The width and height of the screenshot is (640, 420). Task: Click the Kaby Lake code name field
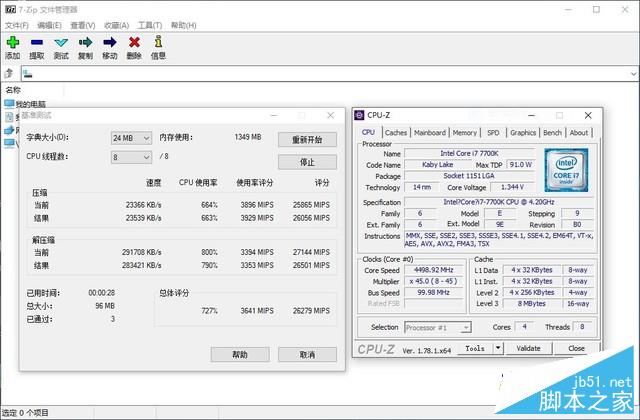[x=437, y=164]
